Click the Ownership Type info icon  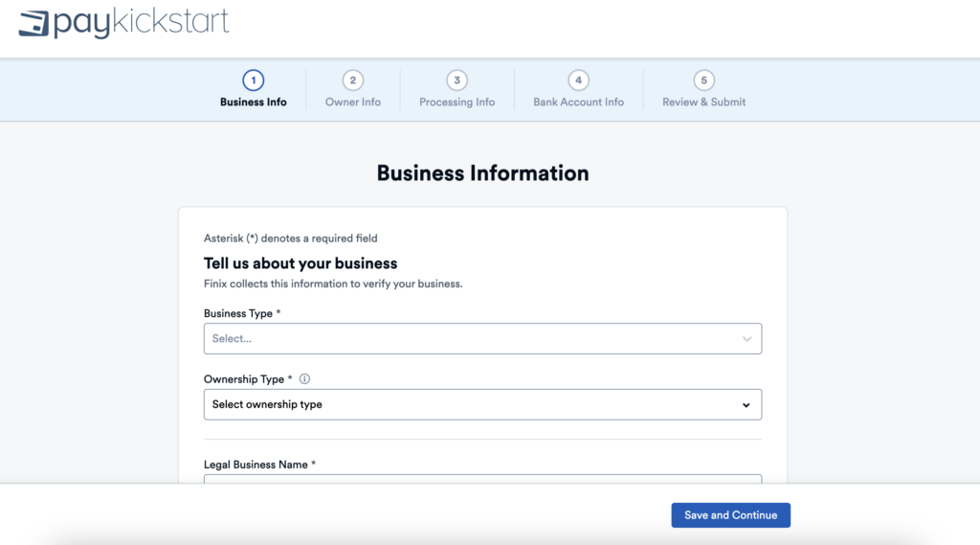click(304, 379)
